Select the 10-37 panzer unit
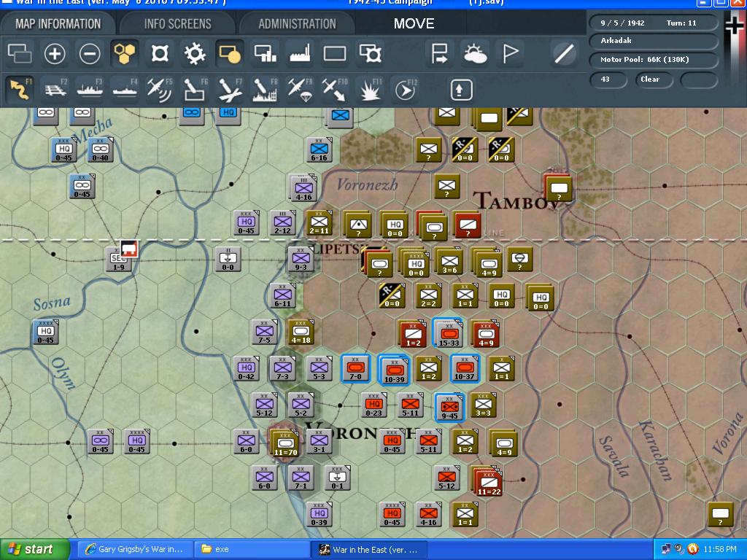This screenshot has height=560, width=747. coord(465,369)
